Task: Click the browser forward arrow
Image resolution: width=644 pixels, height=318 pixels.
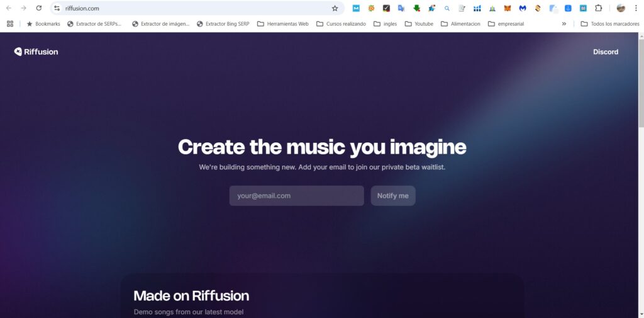Action: pyautogui.click(x=23, y=8)
